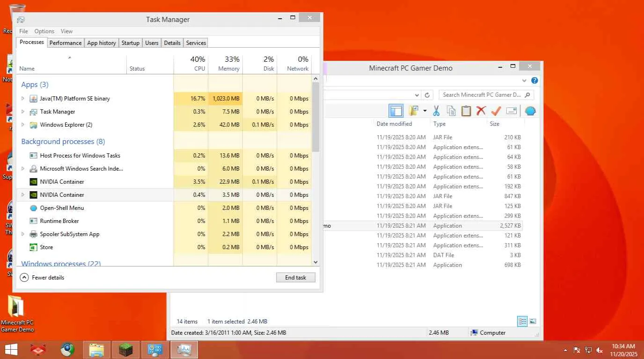Switch to the Users tab
The image size is (644, 359).
coord(152,43)
